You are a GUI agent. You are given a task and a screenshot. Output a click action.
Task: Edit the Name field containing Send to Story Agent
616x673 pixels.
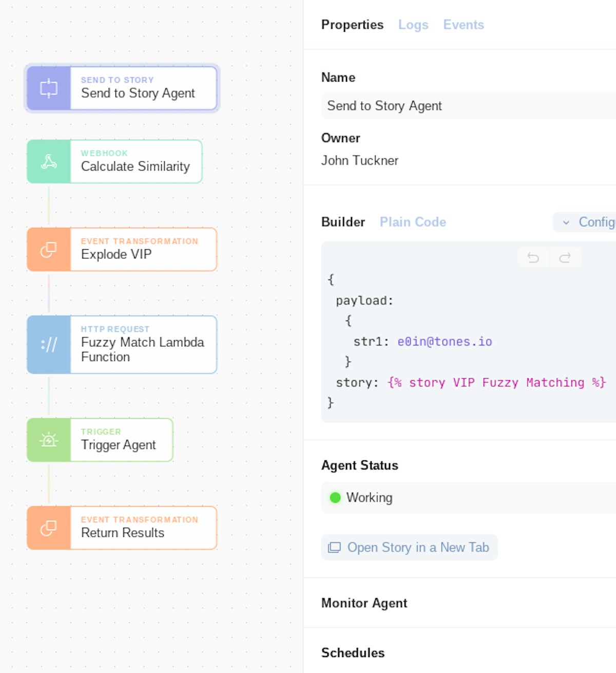469,106
